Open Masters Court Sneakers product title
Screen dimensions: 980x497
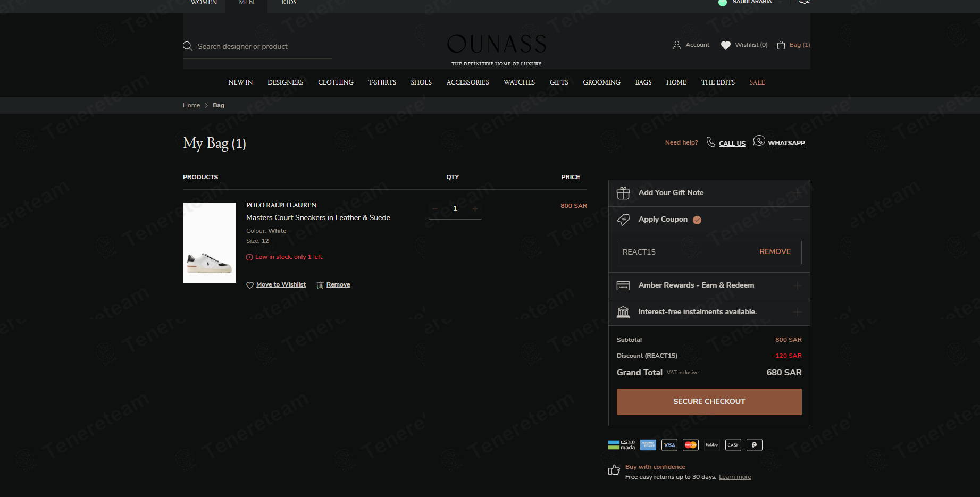tap(318, 218)
